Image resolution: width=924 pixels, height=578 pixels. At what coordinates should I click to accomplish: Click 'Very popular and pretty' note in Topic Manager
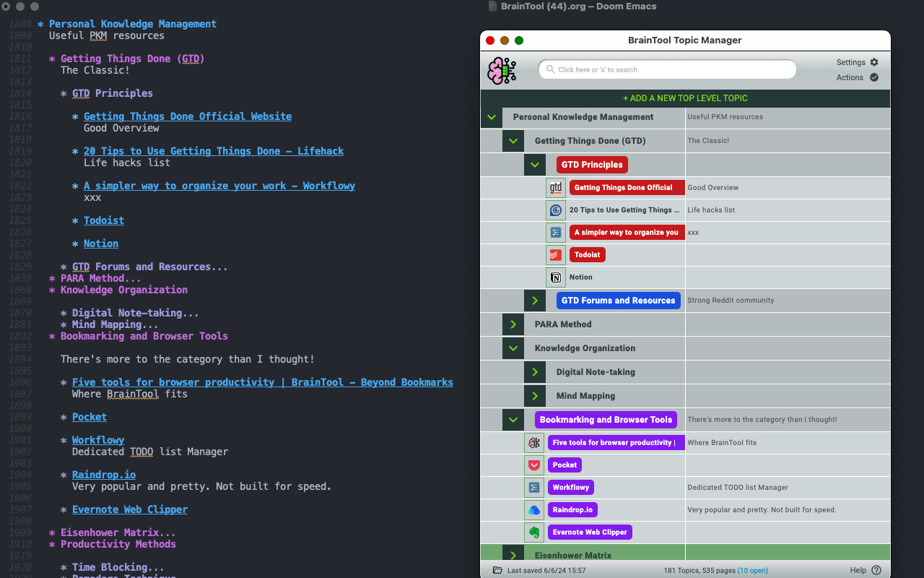762,510
